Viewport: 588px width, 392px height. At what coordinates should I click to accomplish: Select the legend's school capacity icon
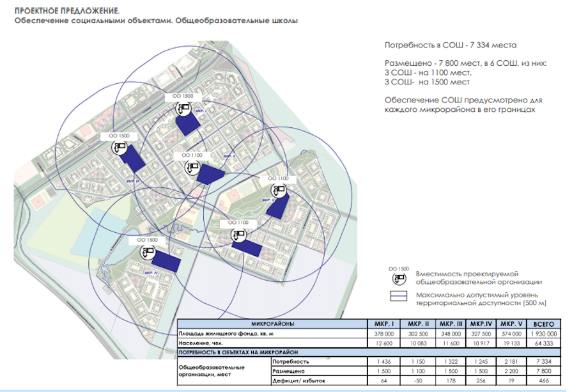click(399, 279)
